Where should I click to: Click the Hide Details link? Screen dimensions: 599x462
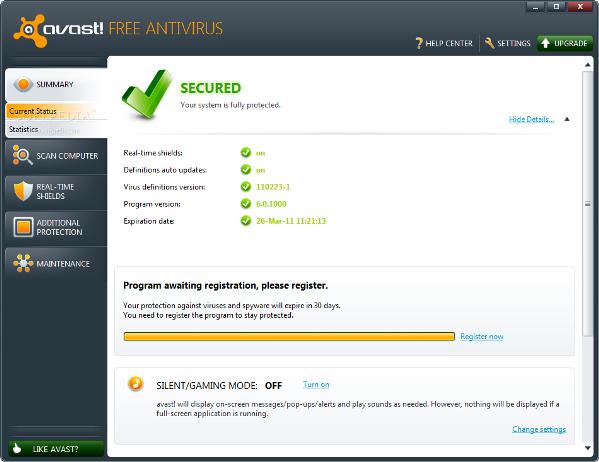531,119
